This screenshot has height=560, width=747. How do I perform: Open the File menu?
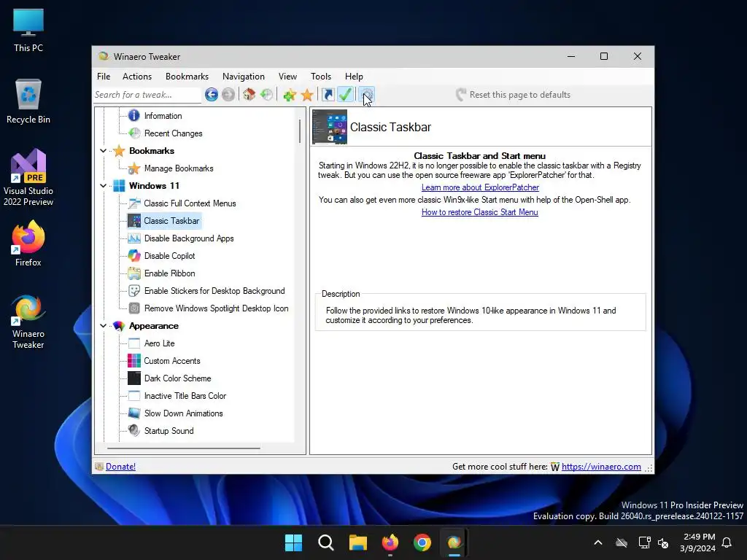pos(104,76)
